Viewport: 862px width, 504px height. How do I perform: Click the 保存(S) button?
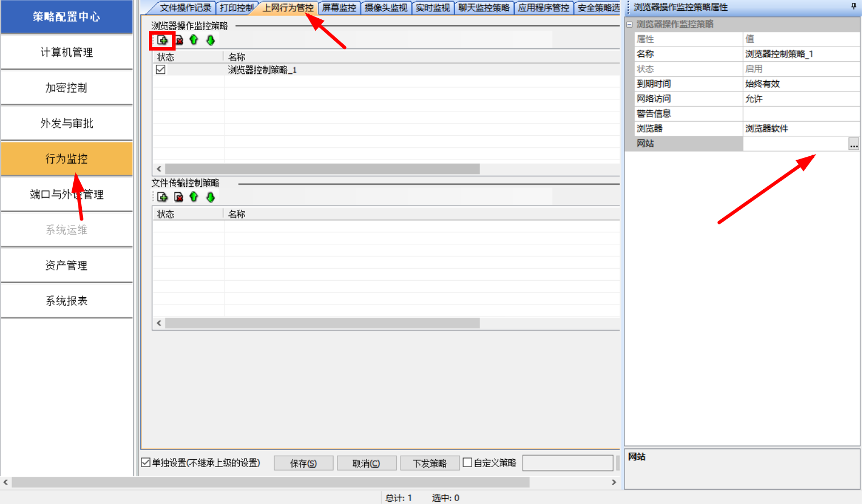click(x=303, y=463)
